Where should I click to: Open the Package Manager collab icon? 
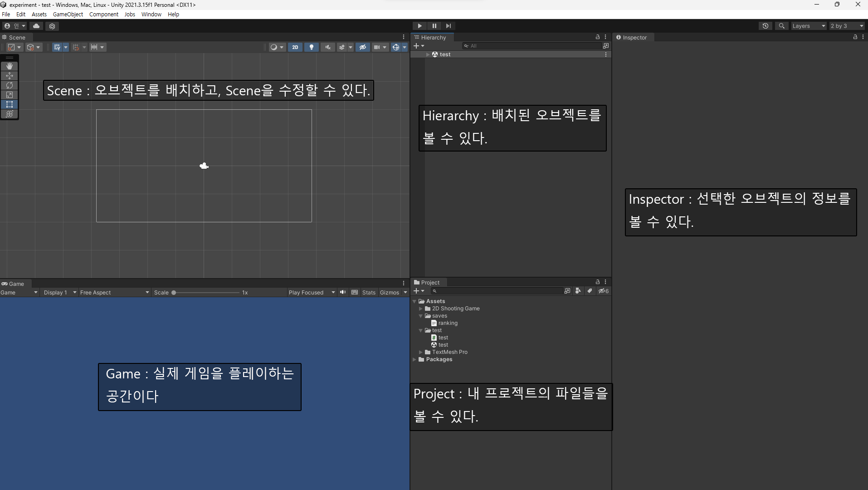coord(52,26)
